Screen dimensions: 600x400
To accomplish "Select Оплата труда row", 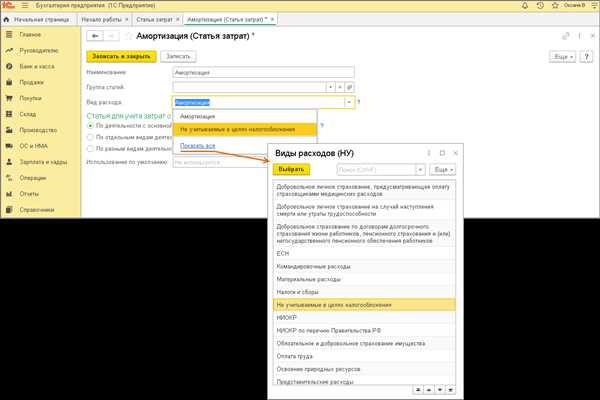I will click(x=364, y=356).
